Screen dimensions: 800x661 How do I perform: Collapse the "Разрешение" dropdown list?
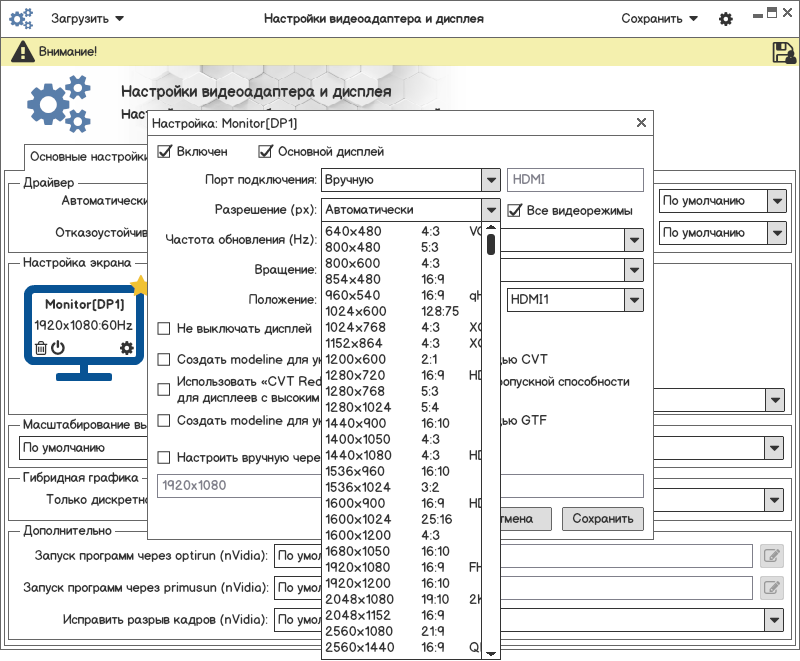(x=490, y=210)
